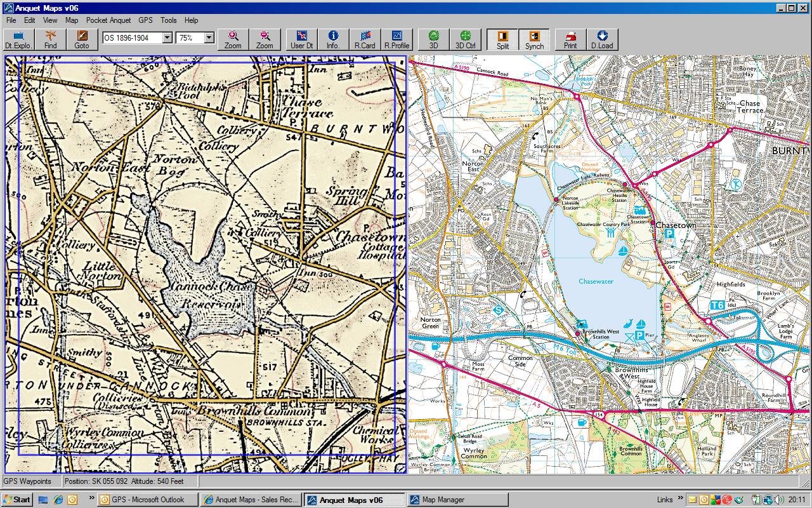
Task: Open the View menu
Action: (50, 20)
